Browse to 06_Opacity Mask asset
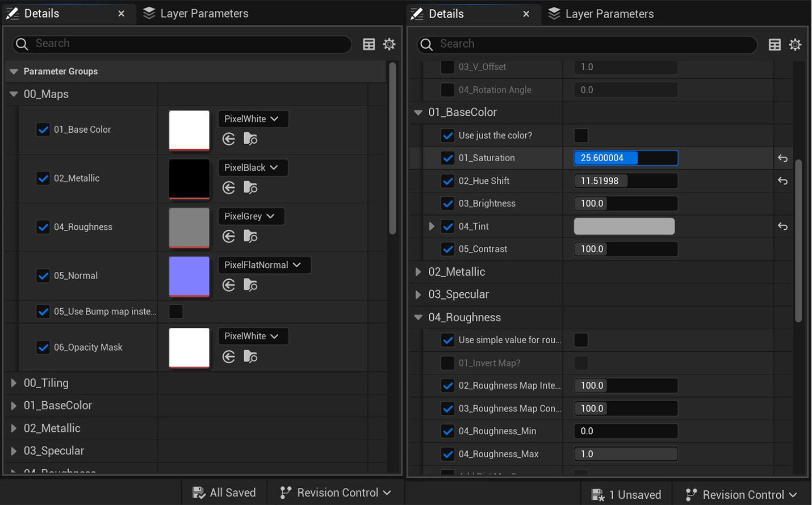The width and height of the screenshot is (812, 505). [x=250, y=356]
